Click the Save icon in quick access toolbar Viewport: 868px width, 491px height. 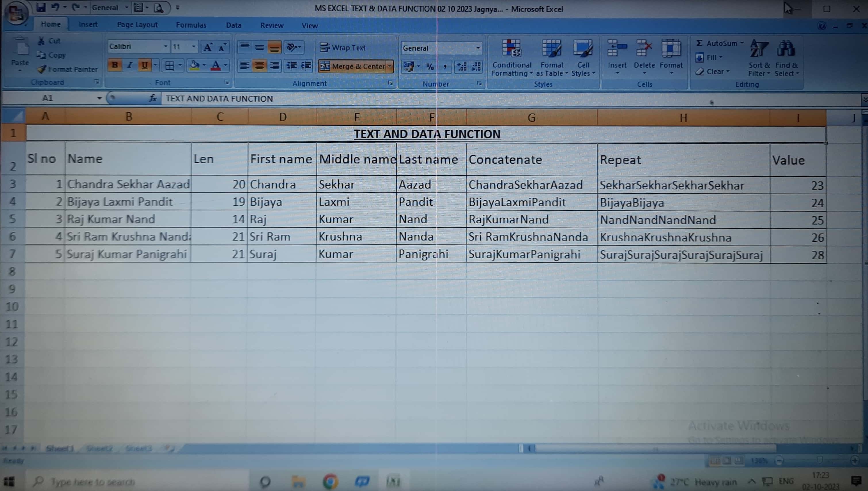[41, 7]
